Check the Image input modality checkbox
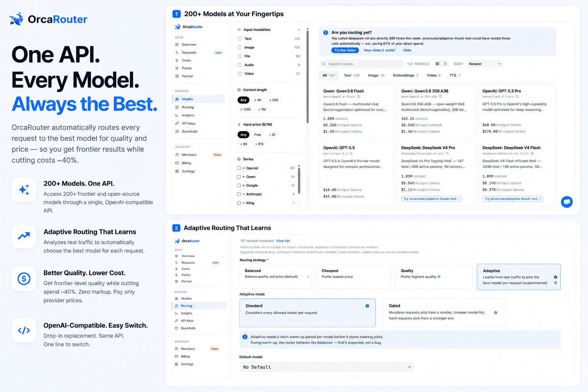 [x=240, y=47]
